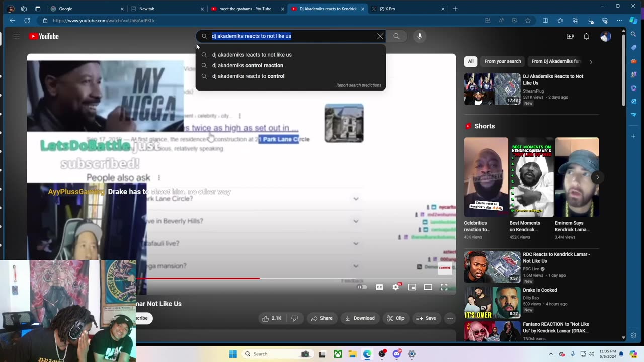Screen dimensions: 644x362
Task: Open Discord from the taskbar
Action: 397,354
